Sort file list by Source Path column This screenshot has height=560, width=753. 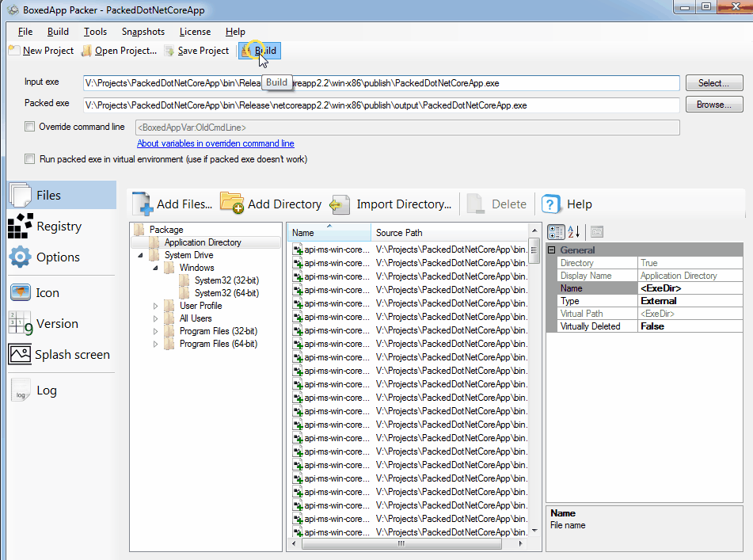click(450, 232)
